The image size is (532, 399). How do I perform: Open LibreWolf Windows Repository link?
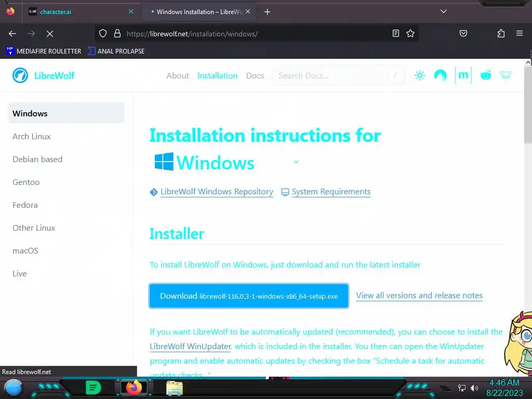[217, 192]
